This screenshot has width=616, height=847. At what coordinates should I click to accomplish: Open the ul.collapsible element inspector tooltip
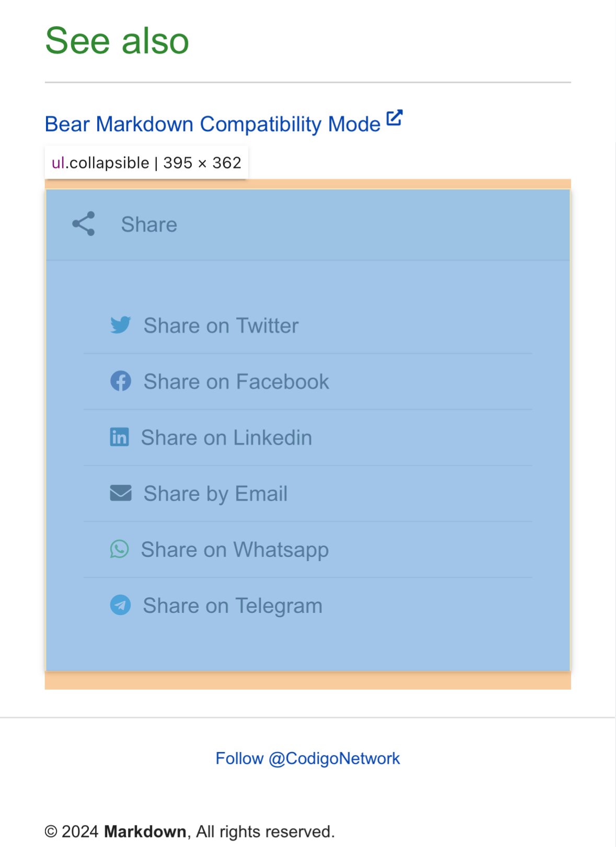146,162
